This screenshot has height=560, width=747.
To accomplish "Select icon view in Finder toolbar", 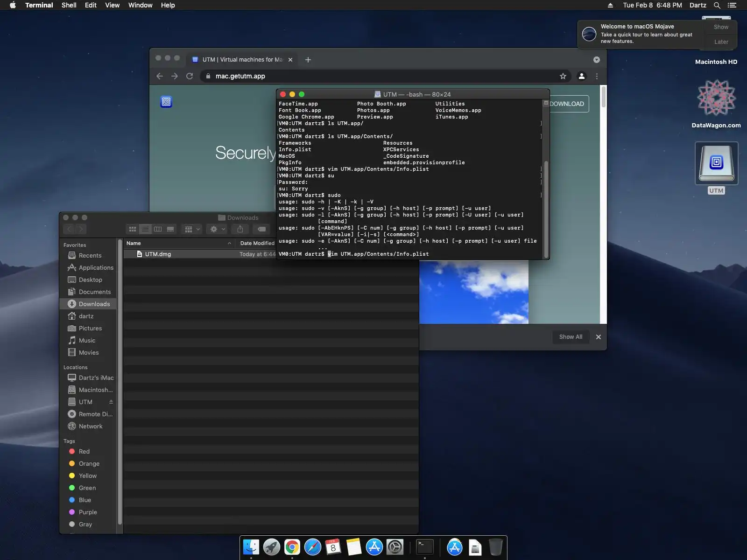I will pyautogui.click(x=133, y=229).
